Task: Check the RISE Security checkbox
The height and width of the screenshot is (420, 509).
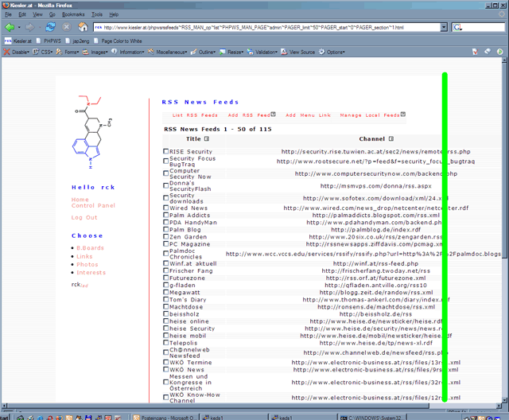Action: 166,151
